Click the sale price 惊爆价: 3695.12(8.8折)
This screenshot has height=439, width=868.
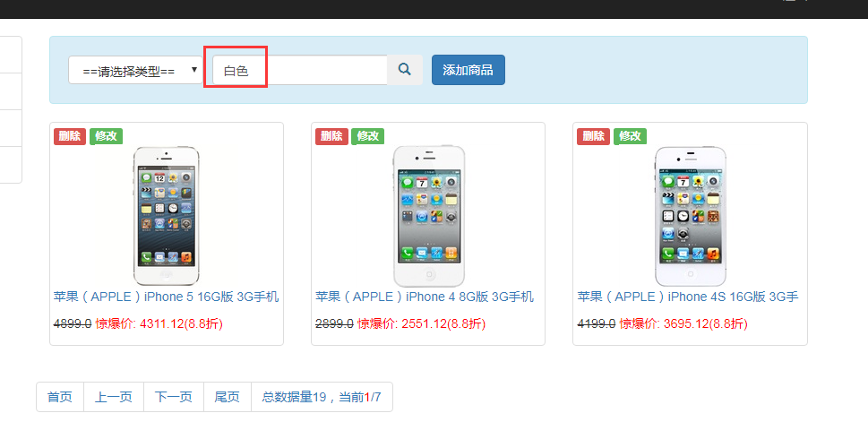pos(683,323)
